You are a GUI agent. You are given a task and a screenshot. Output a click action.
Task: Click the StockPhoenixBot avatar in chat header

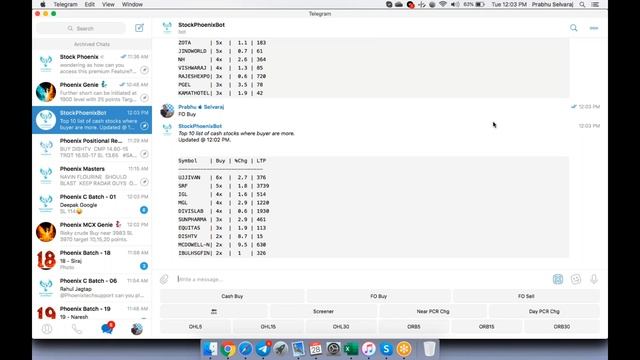click(167, 28)
